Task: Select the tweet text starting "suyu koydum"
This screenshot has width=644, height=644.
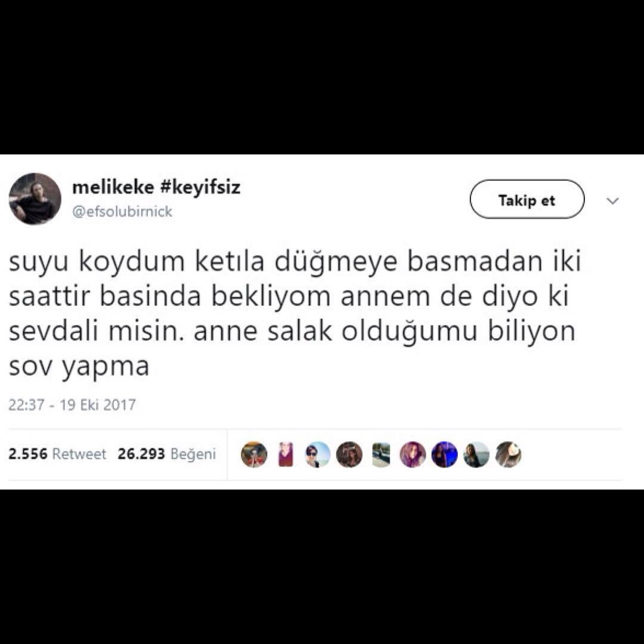Action: coord(295,314)
